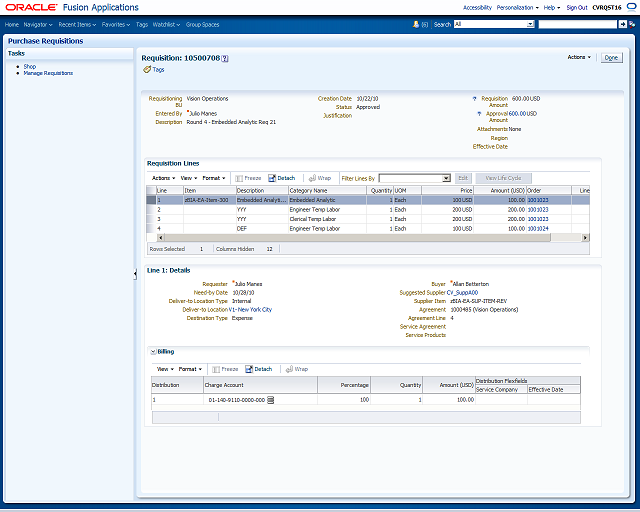Focus the global search text field
640x512 pixels.
(578, 24)
